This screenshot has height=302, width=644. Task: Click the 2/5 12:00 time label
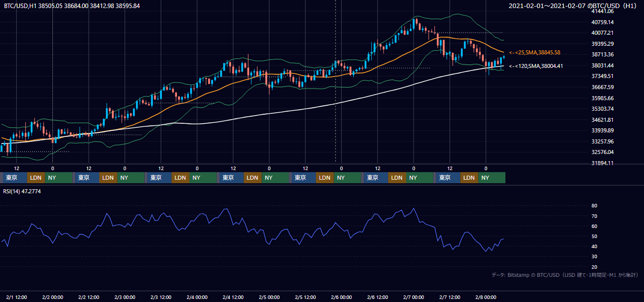[x=305, y=297]
